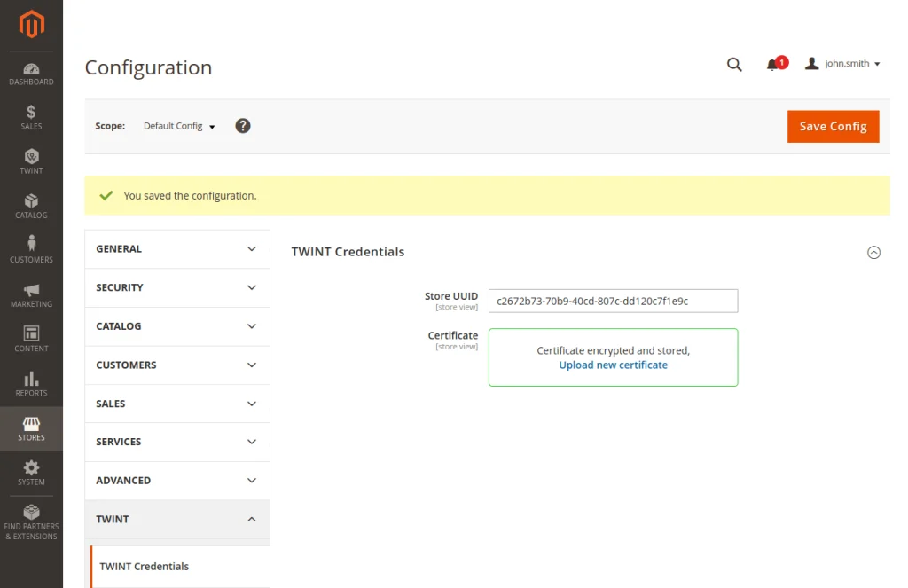Expand the SERVICES configuration section
The image size is (908, 588).
[177, 442]
